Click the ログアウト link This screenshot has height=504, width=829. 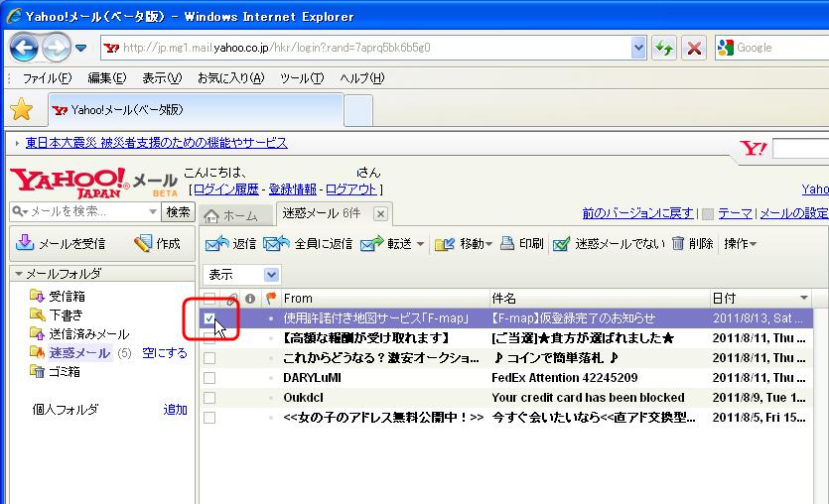[351, 189]
